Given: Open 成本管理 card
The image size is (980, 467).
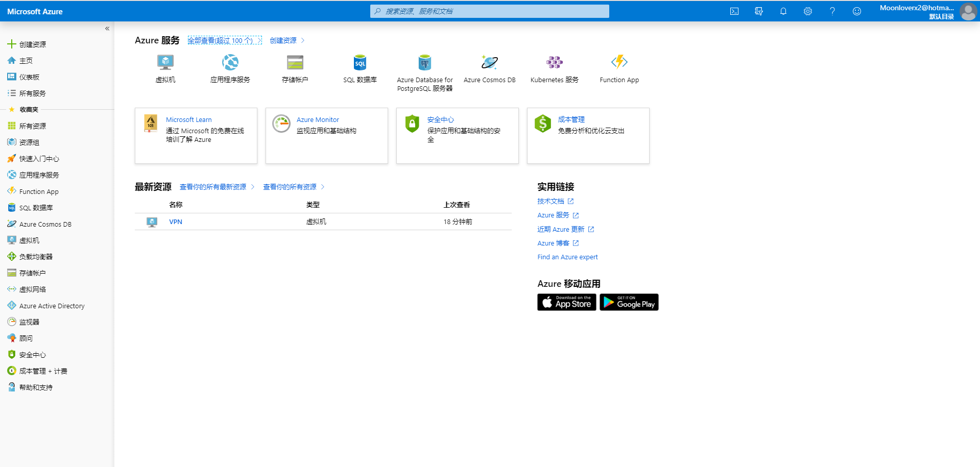Looking at the screenshot, I should pyautogui.click(x=588, y=136).
